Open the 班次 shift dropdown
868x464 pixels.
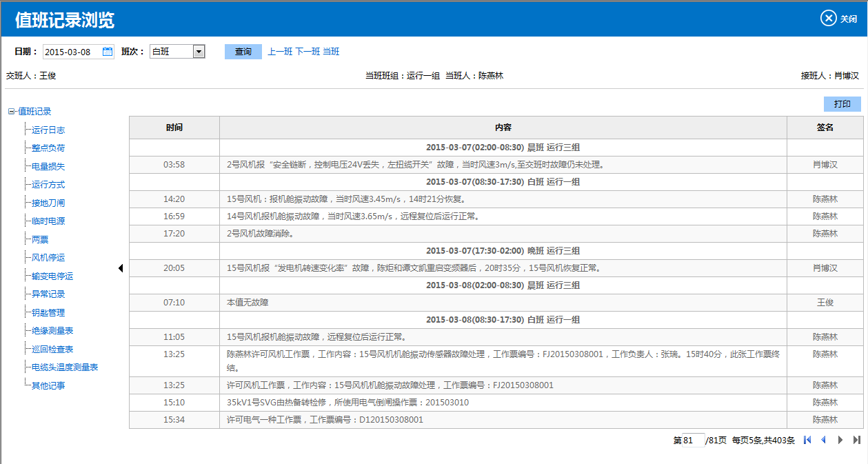(199, 52)
